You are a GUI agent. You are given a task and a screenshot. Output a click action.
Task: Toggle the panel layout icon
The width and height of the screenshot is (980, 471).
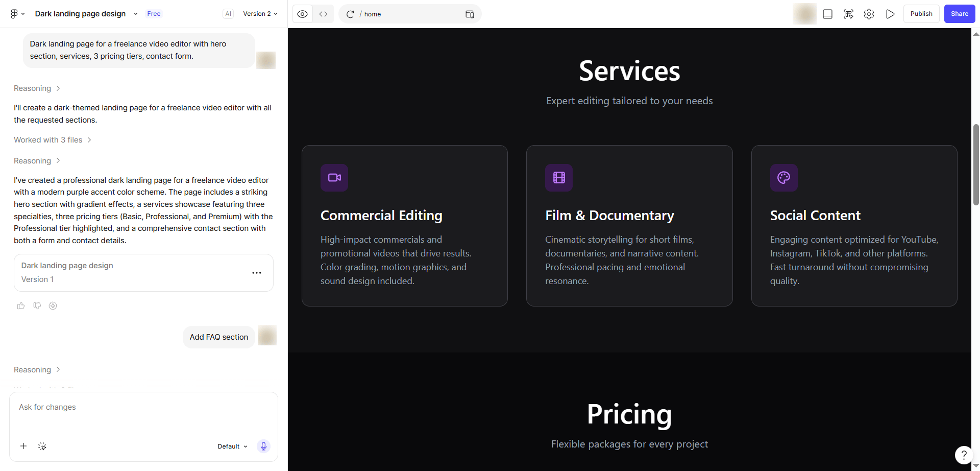pyautogui.click(x=828, y=14)
